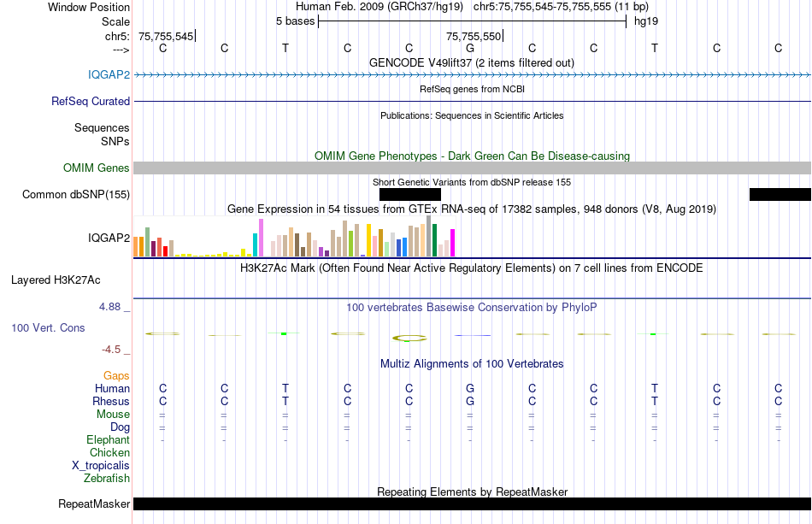Click the IQGAP2 label beside the GTEx bar chart
This screenshot has height=524, width=812.
[109, 238]
